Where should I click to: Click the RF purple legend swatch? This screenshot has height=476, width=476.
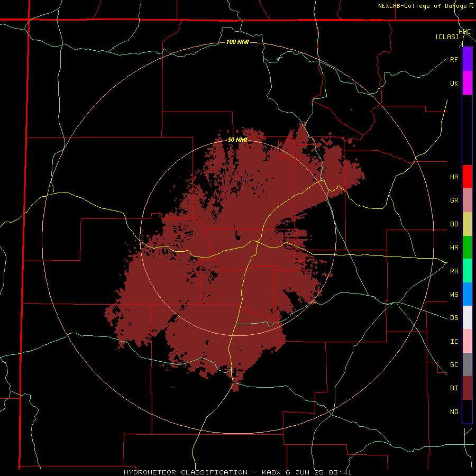tap(467, 59)
